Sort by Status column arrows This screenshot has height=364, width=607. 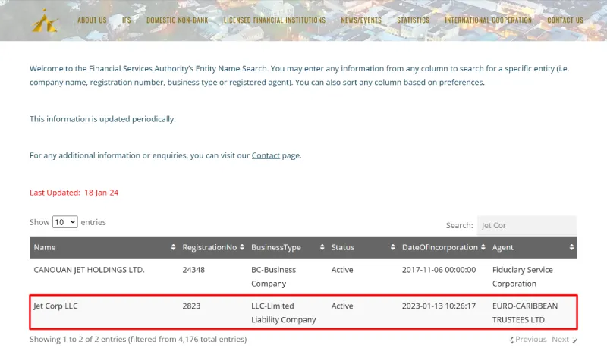point(392,247)
